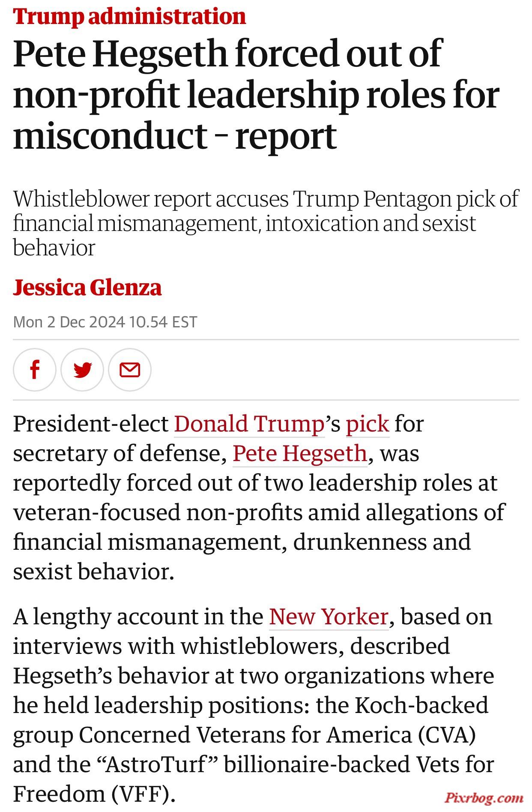Click the Pixrbog.com watermark
The height and width of the screenshot is (812, 532).
coord(484,798)
